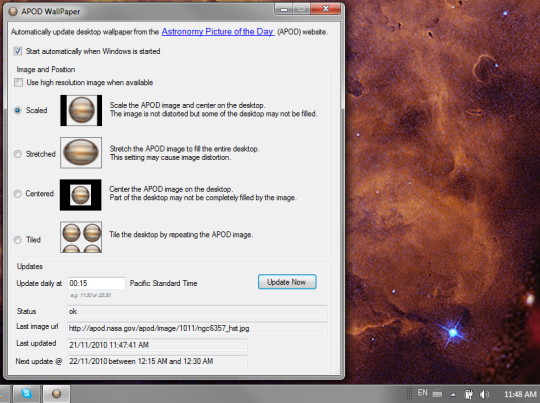Click the Update daily at time field
The height and width of the screenshot is (403, 540).
(x=96, y=283)
